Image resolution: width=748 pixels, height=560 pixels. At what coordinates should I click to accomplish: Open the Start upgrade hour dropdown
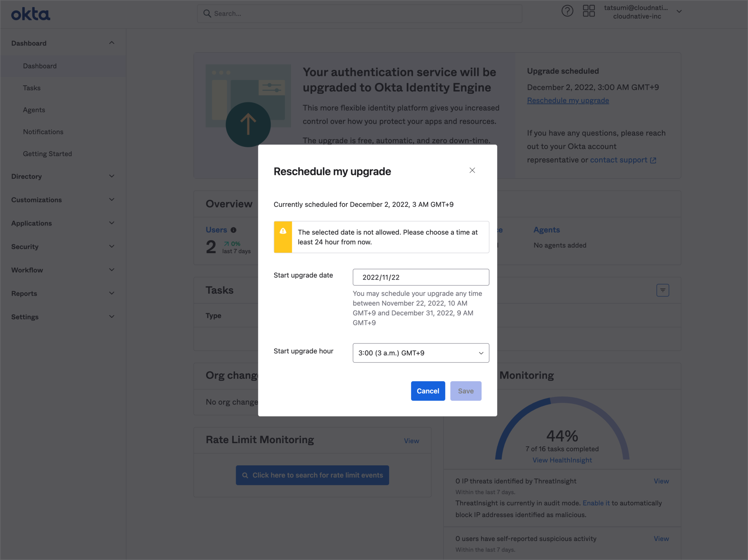pos(420,353)
